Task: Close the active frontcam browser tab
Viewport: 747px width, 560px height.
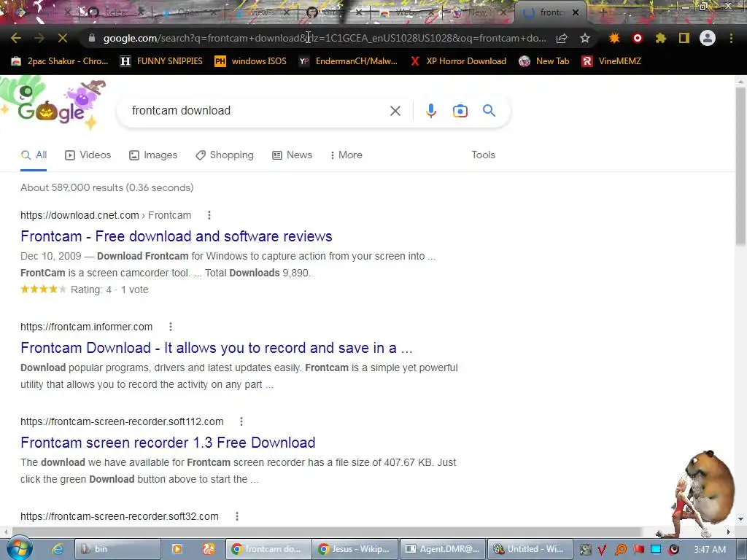Action: [576, 13]
